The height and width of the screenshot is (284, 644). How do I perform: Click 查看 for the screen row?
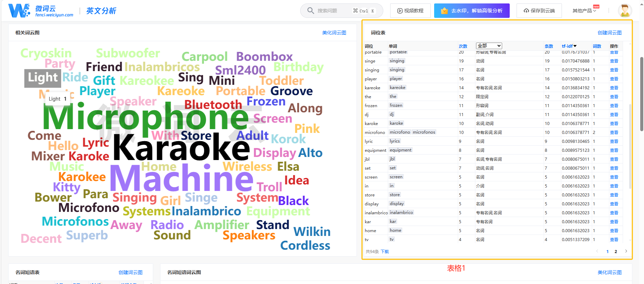tap(614, 177)
